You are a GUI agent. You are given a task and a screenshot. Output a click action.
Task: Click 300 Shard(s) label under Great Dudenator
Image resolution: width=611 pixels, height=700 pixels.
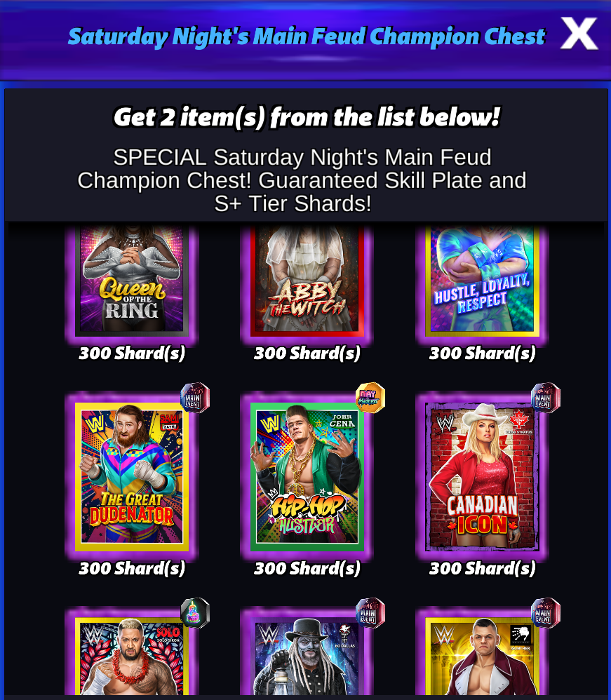(x=132, y=568)
